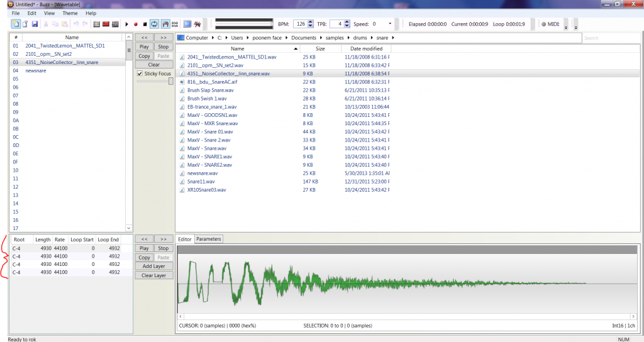
Task: Click the Search input field
Action: pos(611,38)
